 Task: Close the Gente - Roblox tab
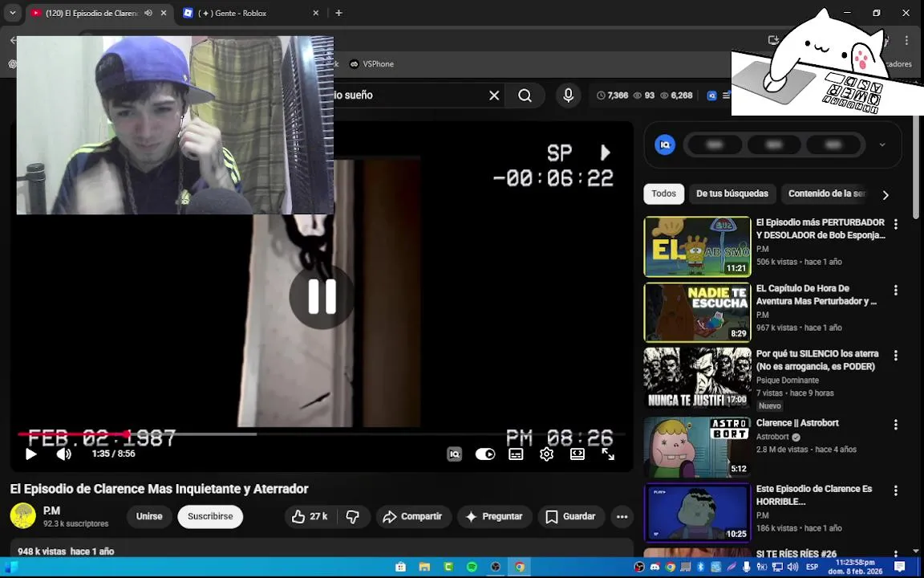pos(315,13)
